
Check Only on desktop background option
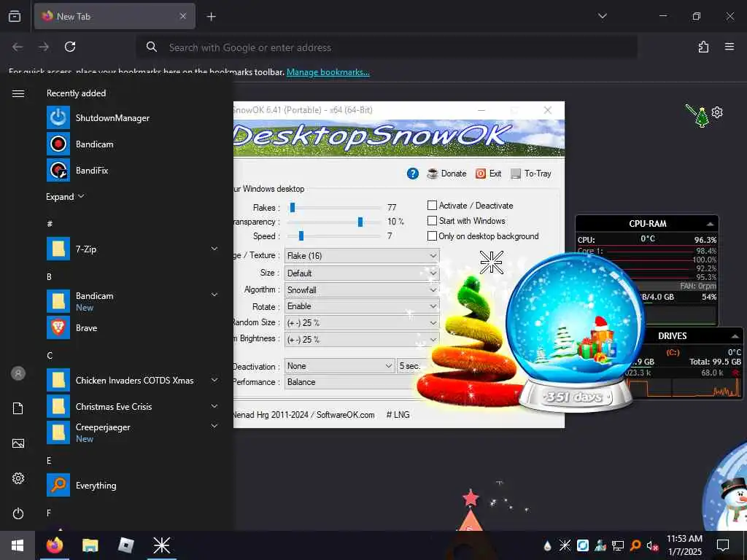(x=432, y=236)
